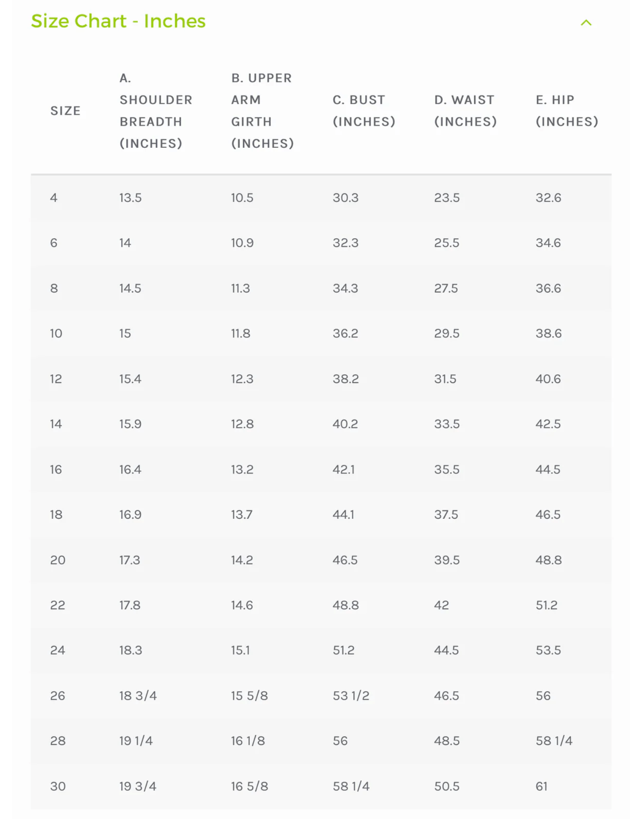Select the size 12 row label
Viewport: 644px width, 819px height.
[56, 379]
